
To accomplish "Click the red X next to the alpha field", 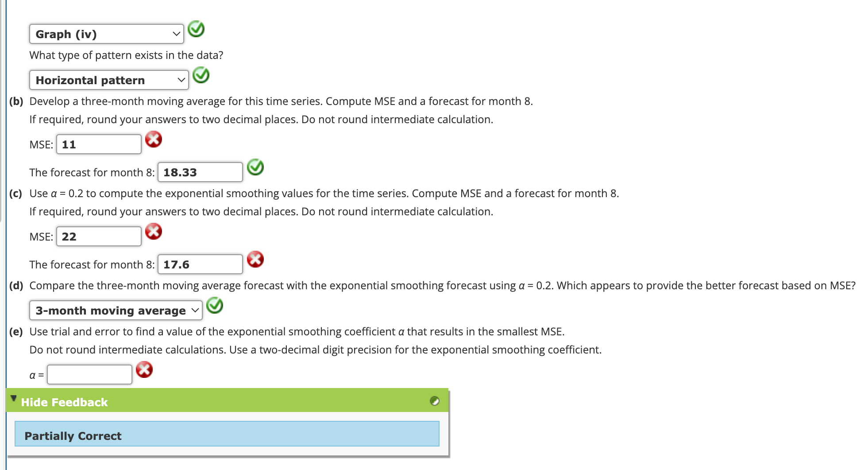I will (144, 369).
